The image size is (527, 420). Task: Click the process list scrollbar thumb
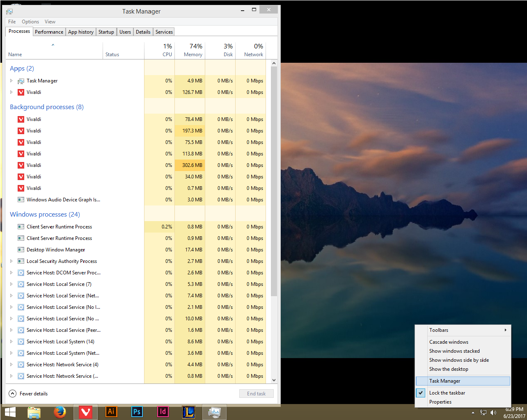pyautogui.click(x=274, y=182)
